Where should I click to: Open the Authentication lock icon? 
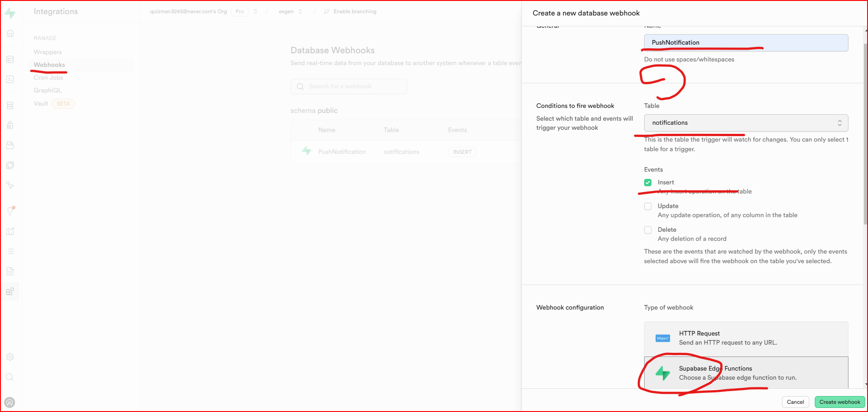coord(10,125)
